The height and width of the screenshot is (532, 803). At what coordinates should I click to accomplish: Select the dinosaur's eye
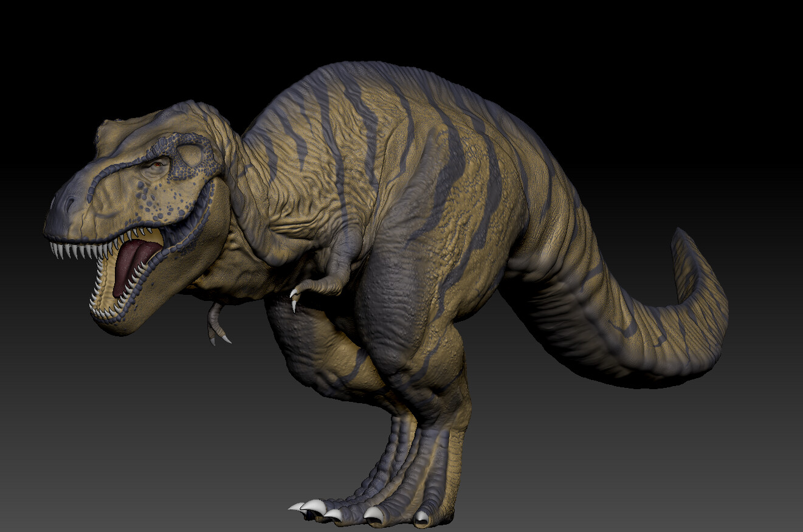point(156,165)
